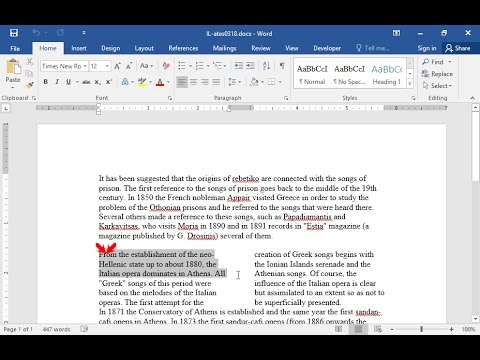
Task: Switch to the Insert tab
Action: [79, 48]
